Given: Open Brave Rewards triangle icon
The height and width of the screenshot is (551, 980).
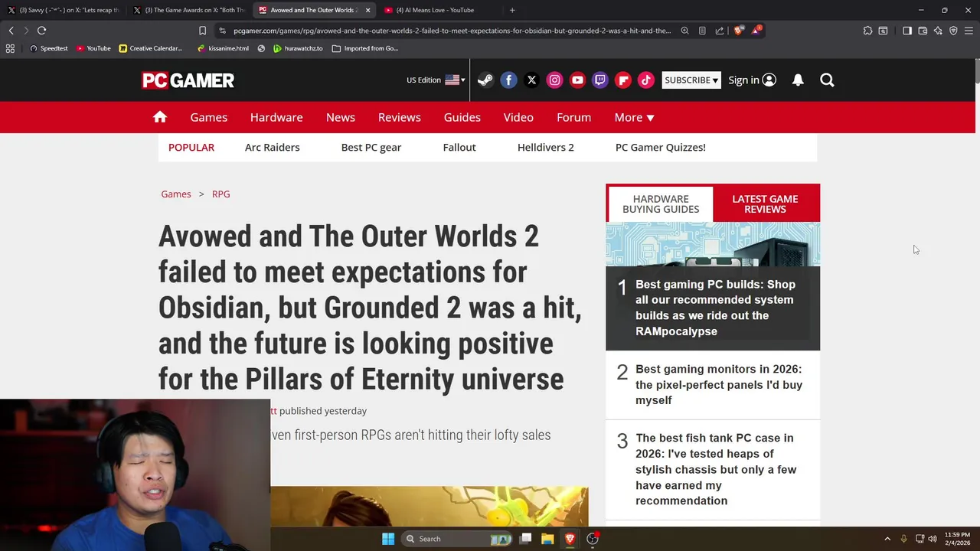Looking at the screenshot, I should pos(756,31).
